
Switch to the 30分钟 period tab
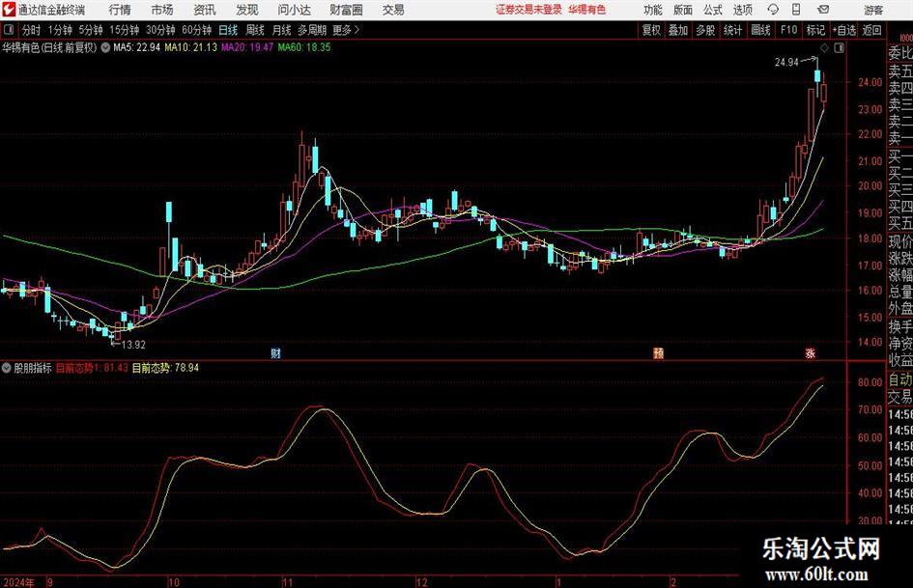[160, 30]
